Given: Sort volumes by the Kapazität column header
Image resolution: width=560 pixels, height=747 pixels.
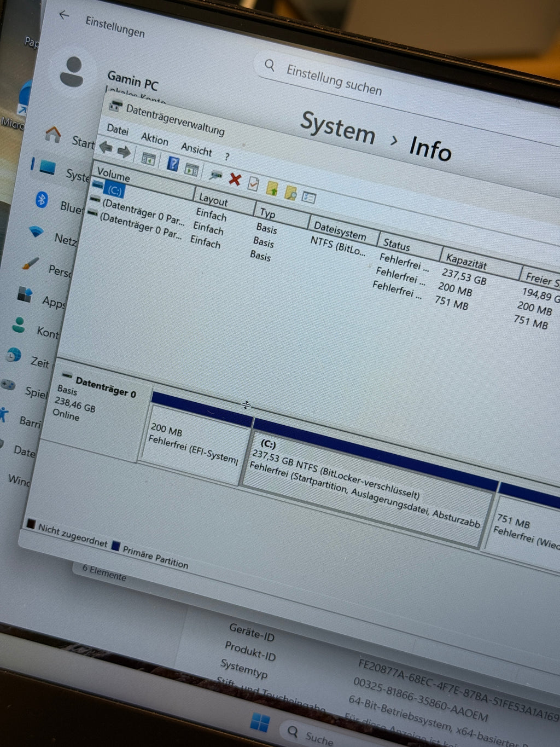Looking at the screenshot, I should pyautogui.click(x=466, y=261).
